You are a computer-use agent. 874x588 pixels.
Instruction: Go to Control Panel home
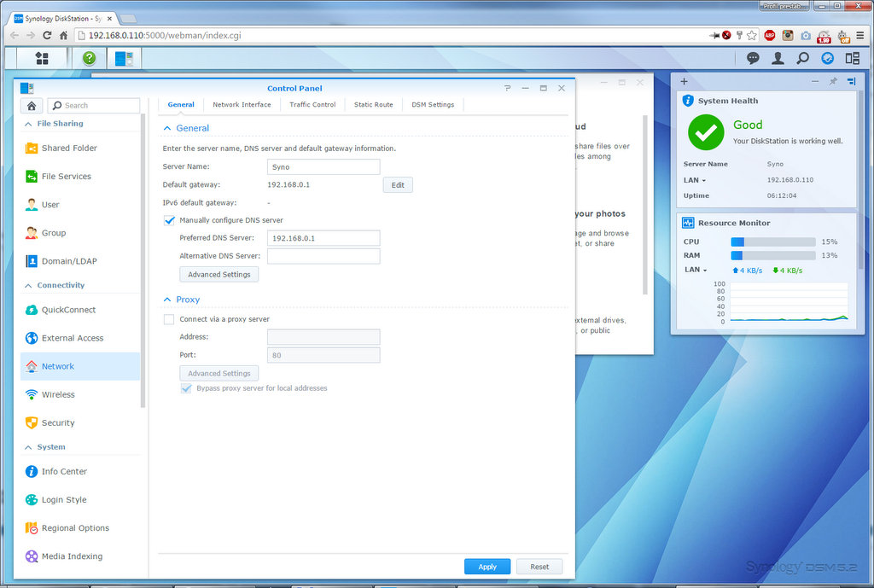point(32,105)
